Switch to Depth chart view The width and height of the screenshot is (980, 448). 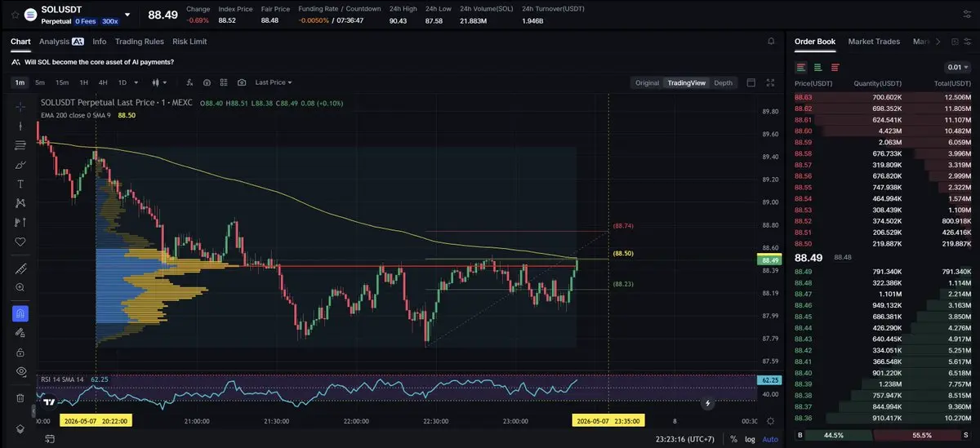[724, 82]
